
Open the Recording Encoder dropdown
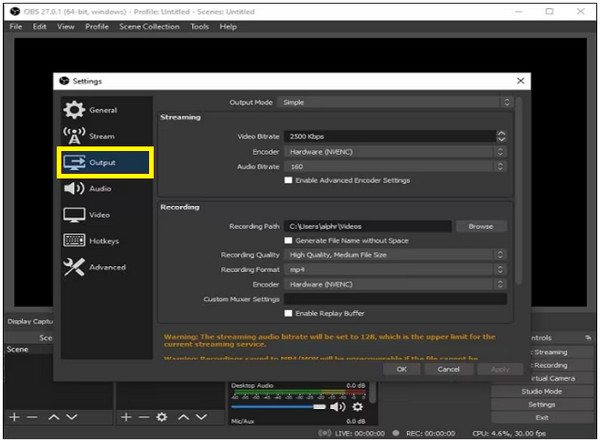[x=395, y=284]
